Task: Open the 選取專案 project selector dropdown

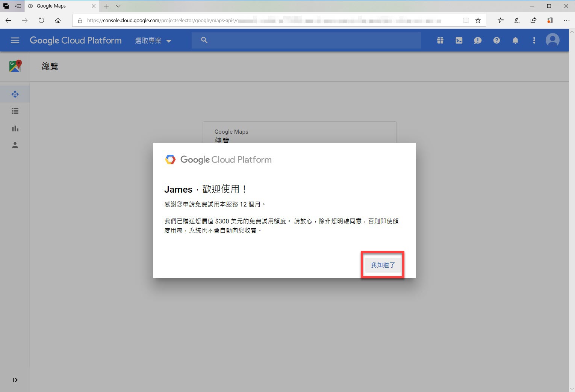Action: coord(153,41)
